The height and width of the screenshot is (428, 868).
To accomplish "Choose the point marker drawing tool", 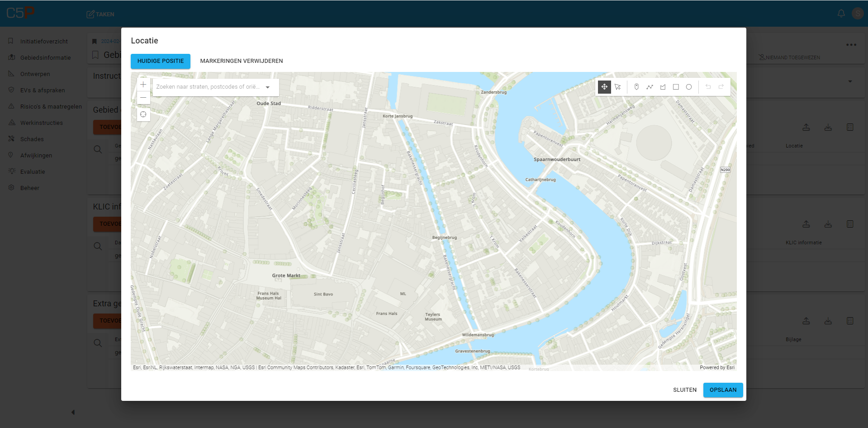I will [636, 87].
